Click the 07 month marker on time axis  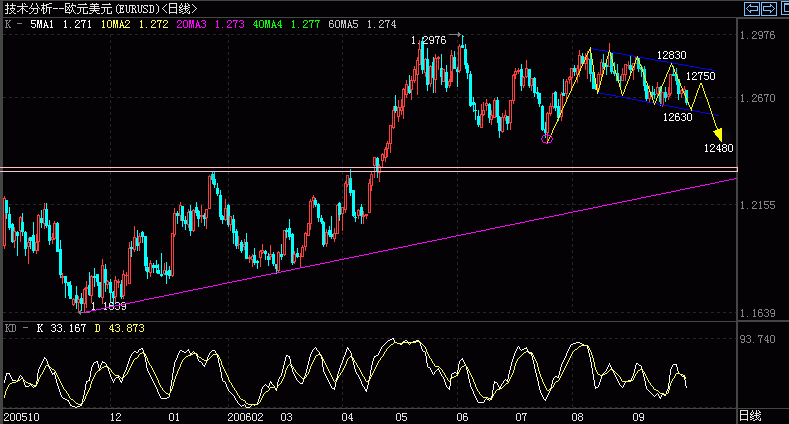click(x=521, y=417)
